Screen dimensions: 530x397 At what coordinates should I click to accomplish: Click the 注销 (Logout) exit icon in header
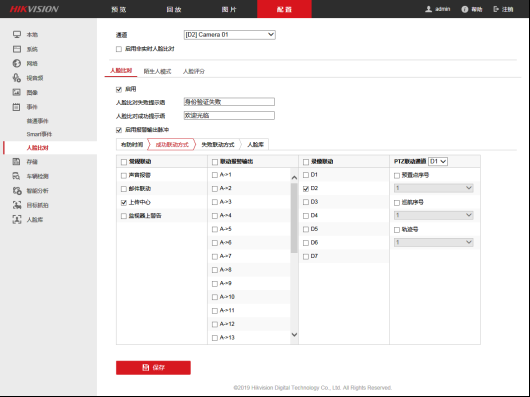coord(496,9)
